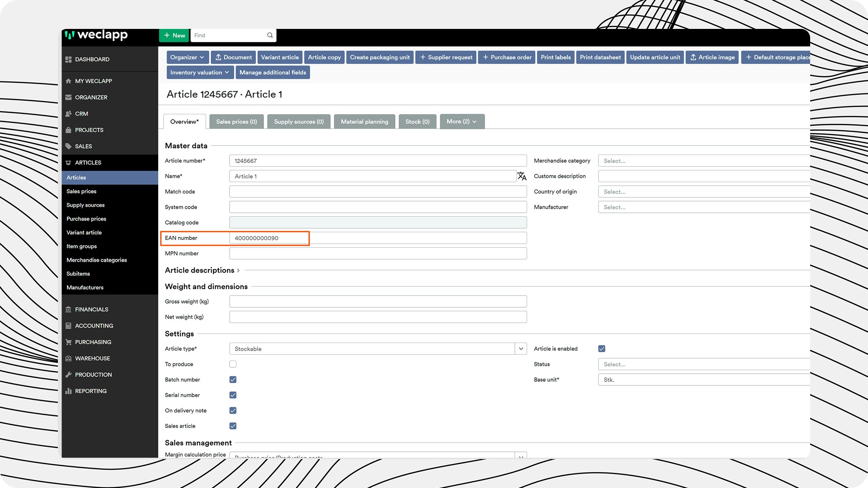Click the Update article unit button
868x488 pixels.
click(x=655, y=57)
